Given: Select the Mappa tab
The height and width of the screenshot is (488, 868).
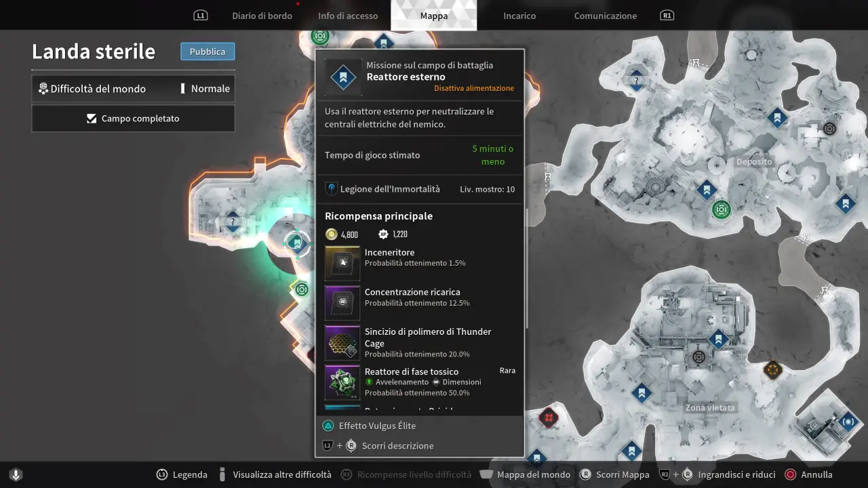Looking at the screenshot, I should point(434,16).
